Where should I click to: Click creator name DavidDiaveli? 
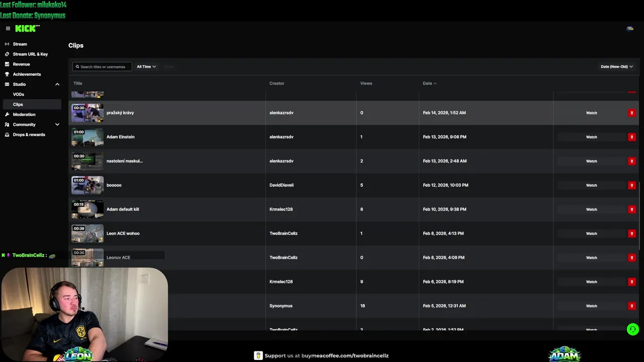pyautogui.click(x=282, y=185)
